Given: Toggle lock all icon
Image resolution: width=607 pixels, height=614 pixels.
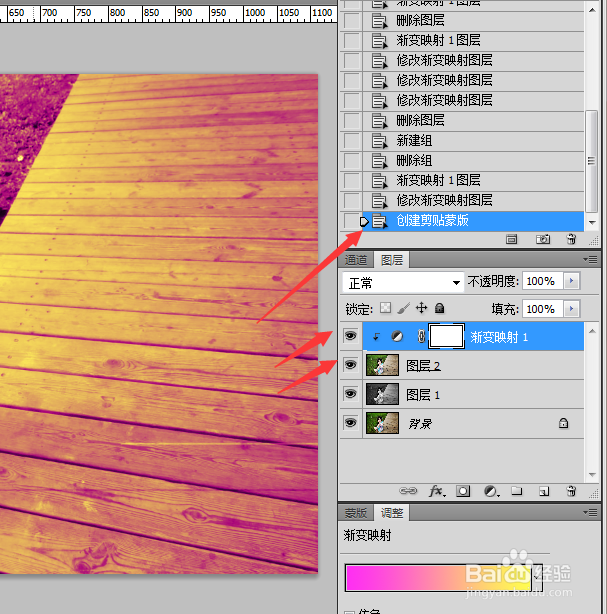Looking at the screenshot, I should coord(439,308).
